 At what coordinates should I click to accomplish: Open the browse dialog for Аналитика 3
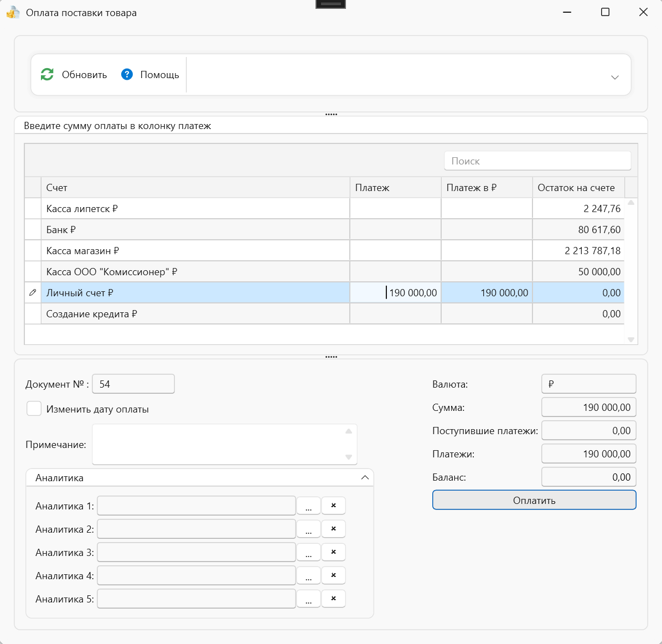(308, 552)
